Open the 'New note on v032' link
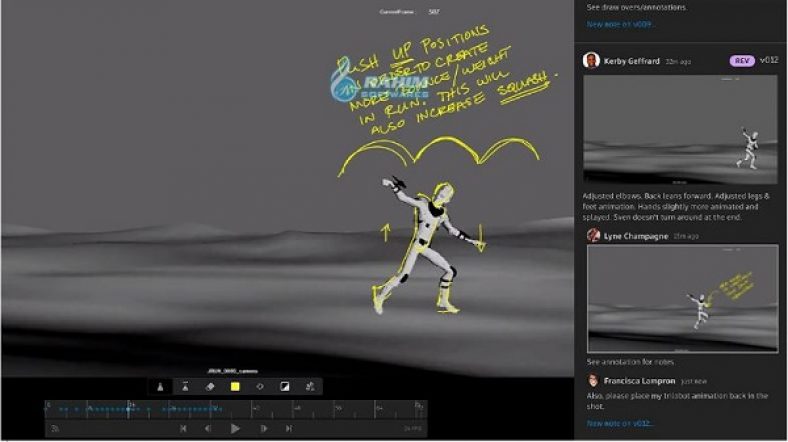 tap(619, 423)
